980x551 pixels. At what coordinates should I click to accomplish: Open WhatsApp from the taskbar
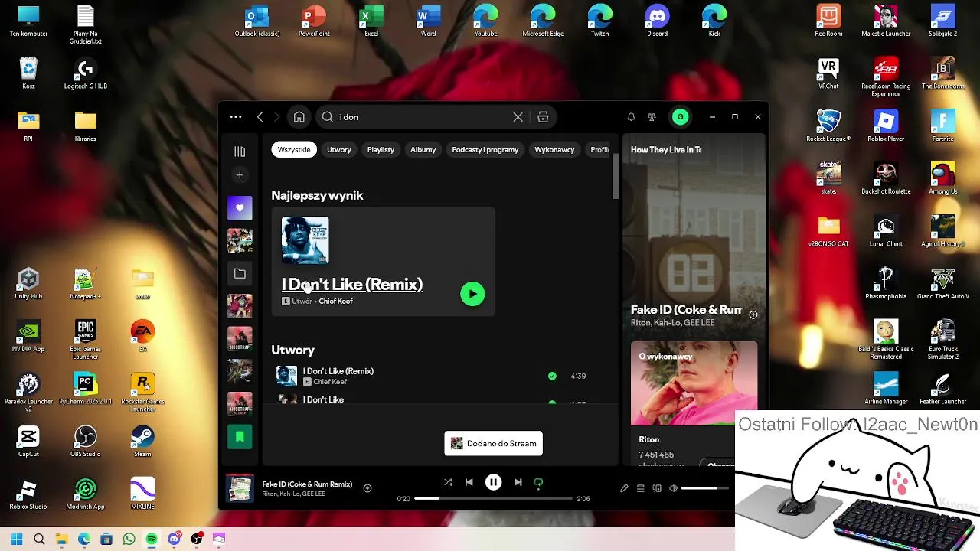pos(129,539)
